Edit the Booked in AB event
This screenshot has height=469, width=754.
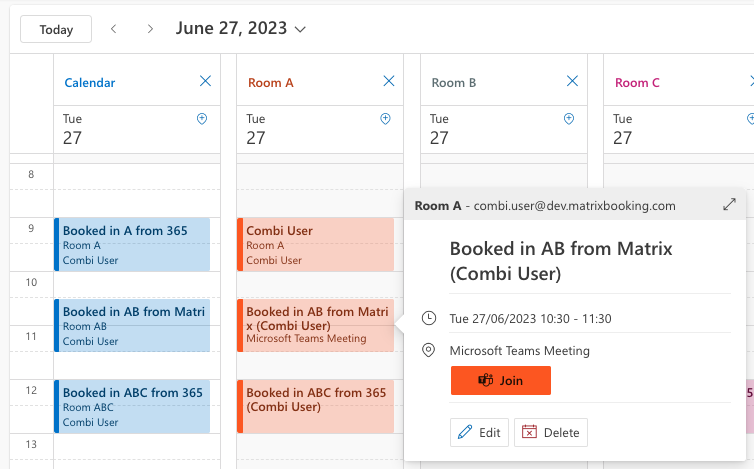(x=478, y=432)
